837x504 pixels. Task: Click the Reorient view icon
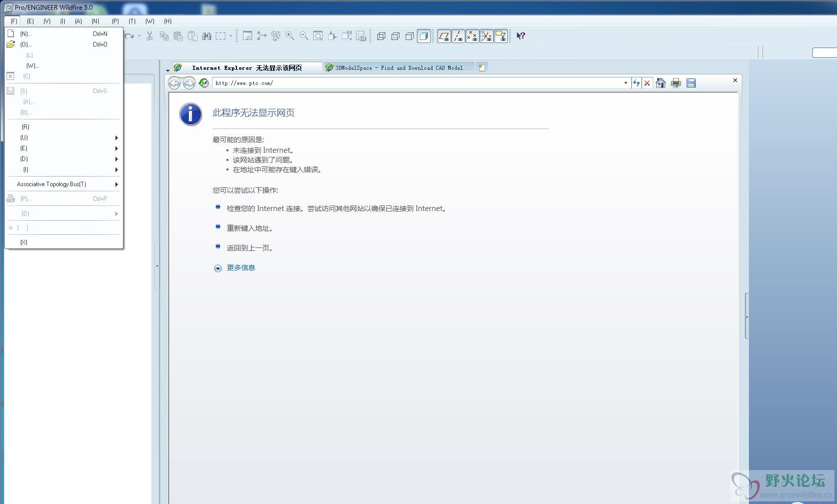[333, 36]
